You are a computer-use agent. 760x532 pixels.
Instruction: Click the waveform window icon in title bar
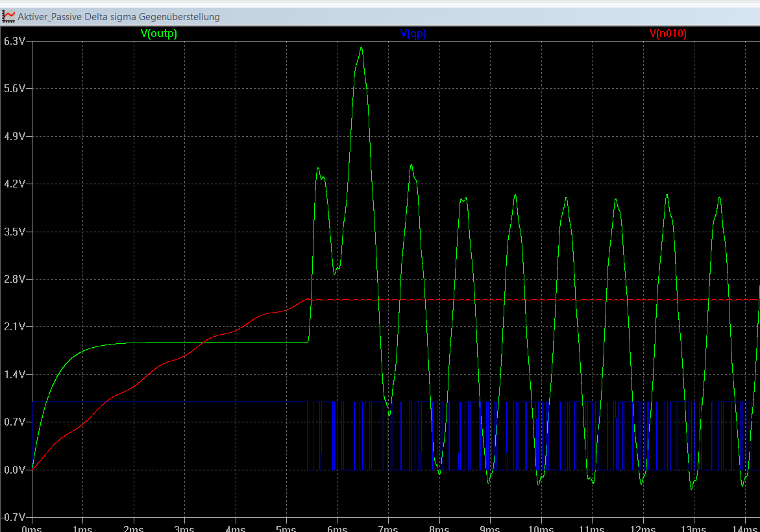tap(9, 17)
